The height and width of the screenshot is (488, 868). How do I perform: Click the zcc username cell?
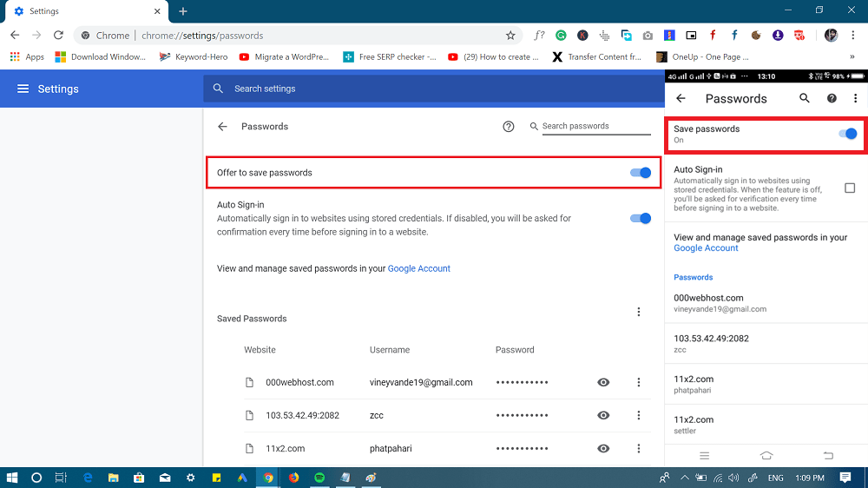point(377,415)
